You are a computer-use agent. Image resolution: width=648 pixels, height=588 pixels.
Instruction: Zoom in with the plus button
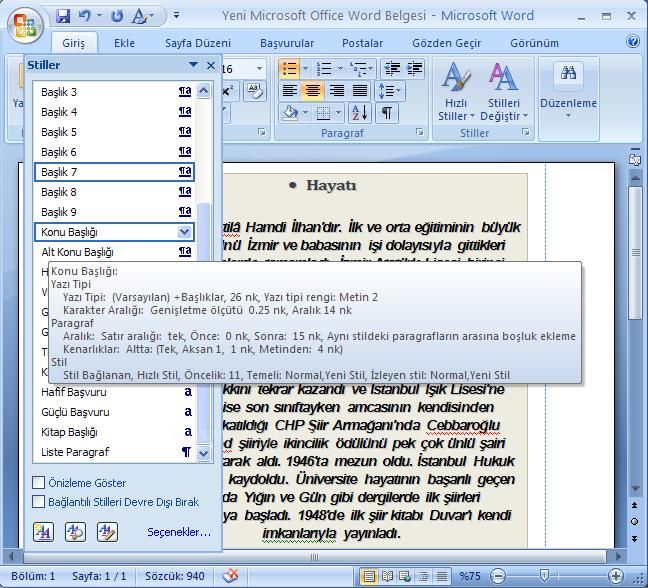pyautogui.click(x=616, y=576)
